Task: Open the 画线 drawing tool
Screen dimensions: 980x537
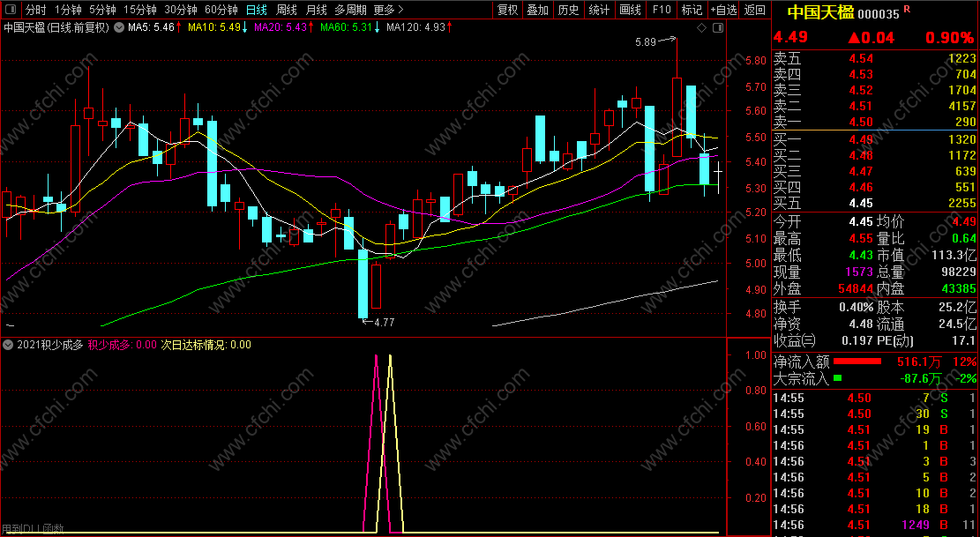Action: pyautogui.click(x=630, y=10)
